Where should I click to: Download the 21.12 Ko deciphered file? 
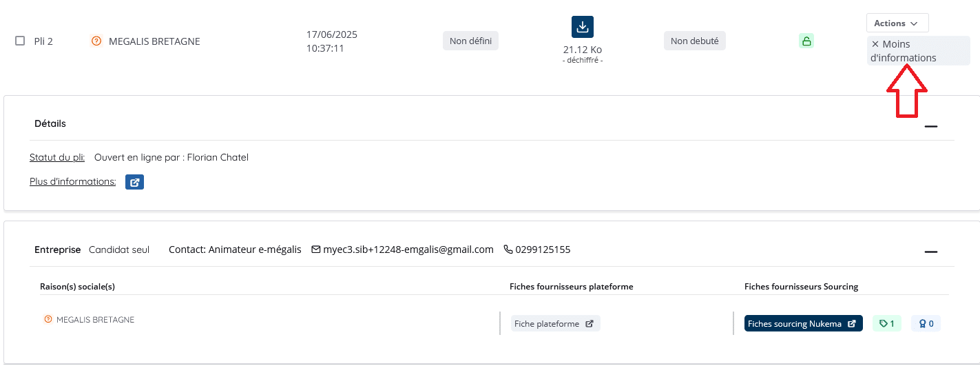tap(582, 27)
